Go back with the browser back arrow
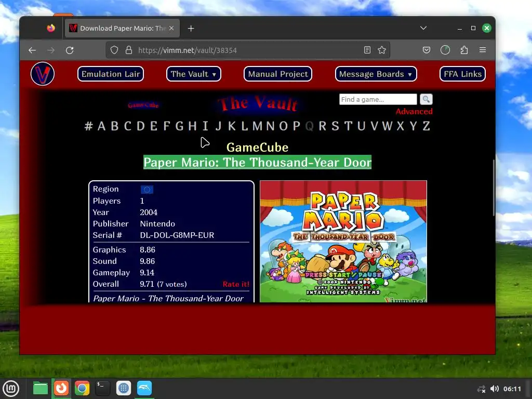The height and width of the screenshot is (399, 532). coord(32,50)
